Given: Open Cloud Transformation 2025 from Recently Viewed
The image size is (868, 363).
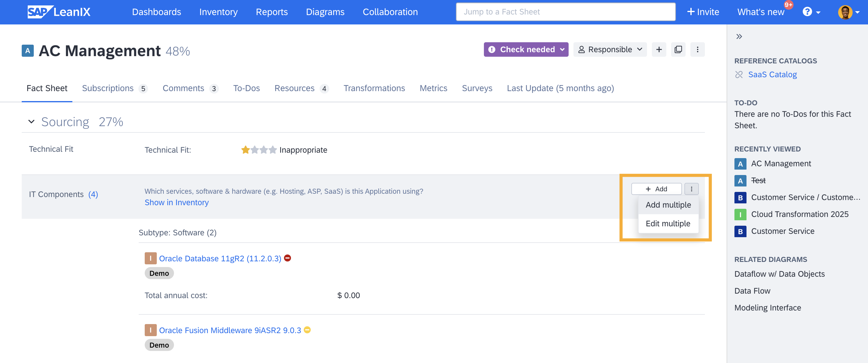Looking at the screenshot, I should [x=800, y=215].
